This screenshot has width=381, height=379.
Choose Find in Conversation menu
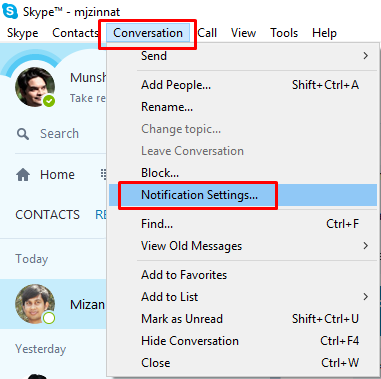click(x=243, y=224)
